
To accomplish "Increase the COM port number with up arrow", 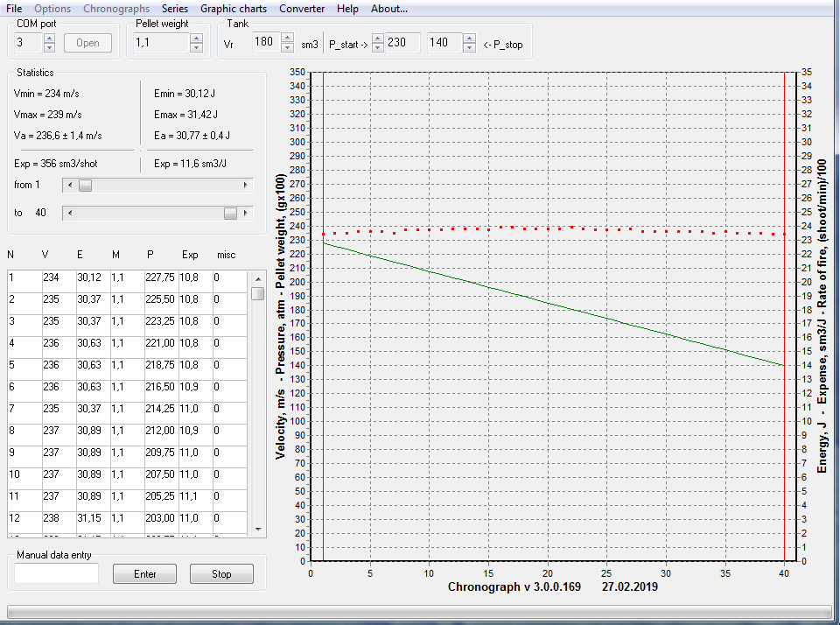I will [49, 38].
